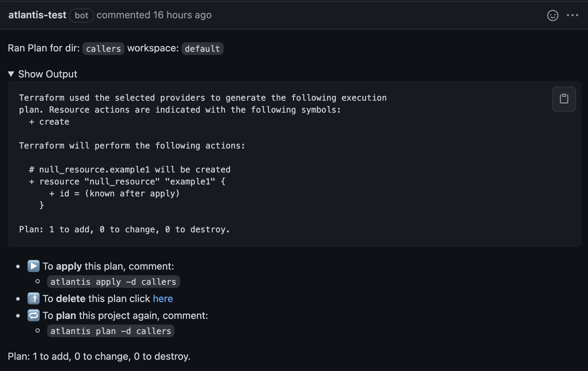This screenshot has height=371, width=588.
Task: Click the bot badge next to atlantis-test
Action: point(81,15)
